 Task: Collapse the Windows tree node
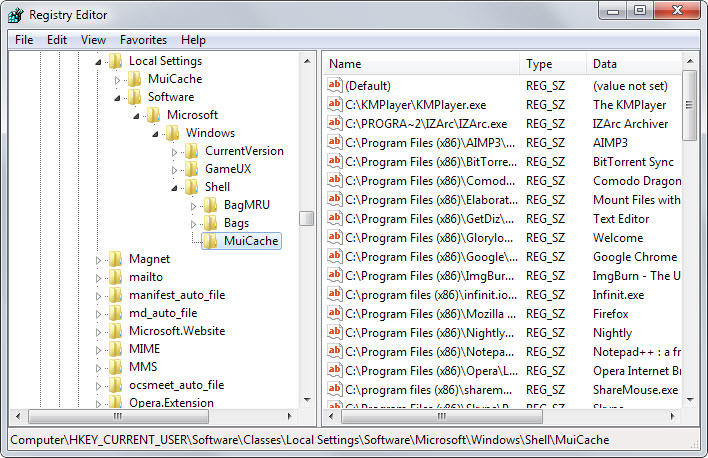point(155,134)
